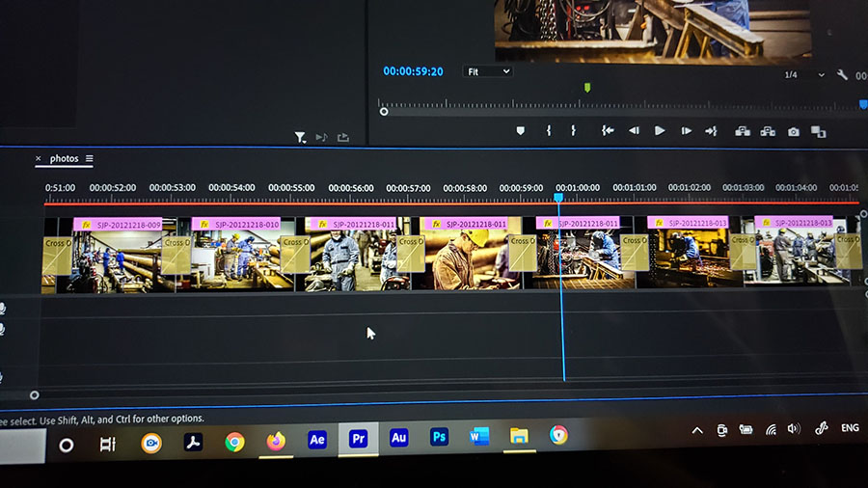Image resolution: width=868 pixels, height=488 pixels.
Task: Click the Export Frame camera icon
Action: (794, 132)
